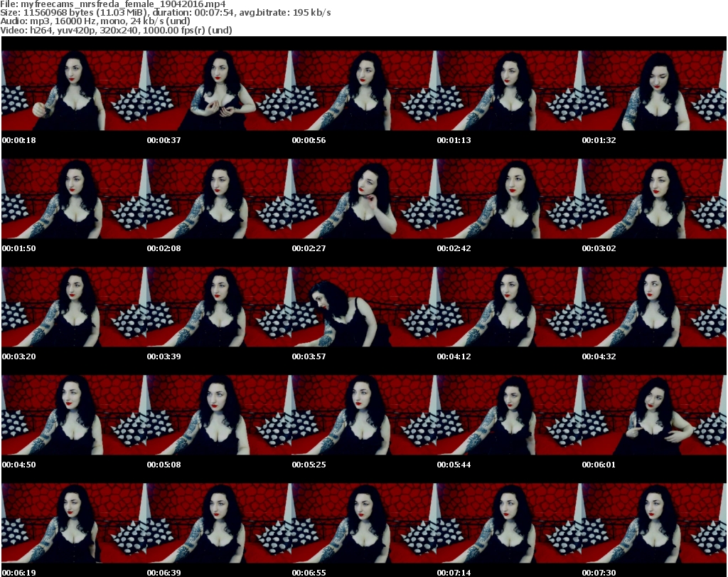Click the 00:01:13 timestamp label
728x577 pixels.
point(454,140)
